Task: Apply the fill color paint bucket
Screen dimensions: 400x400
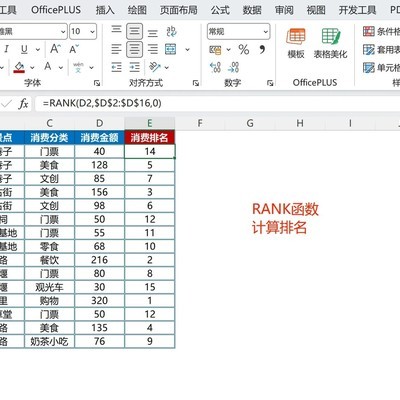Action: click(x=19, y=67)
